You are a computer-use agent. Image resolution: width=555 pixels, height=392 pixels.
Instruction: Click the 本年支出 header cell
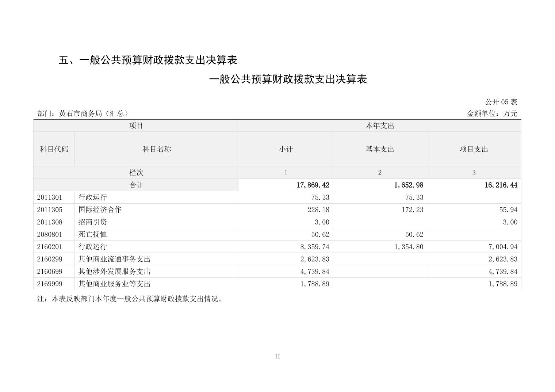tap(380, 126)
